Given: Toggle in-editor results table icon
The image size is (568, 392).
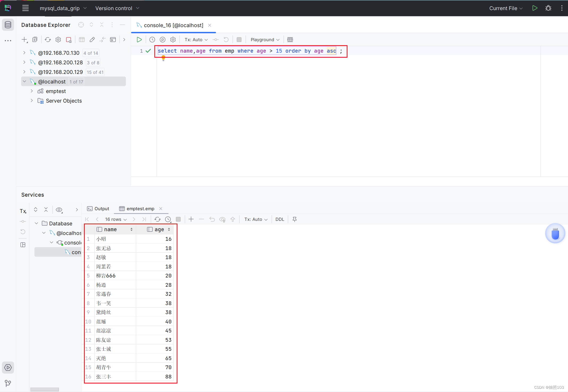Looking at the screenshot, I should (290, 40).
